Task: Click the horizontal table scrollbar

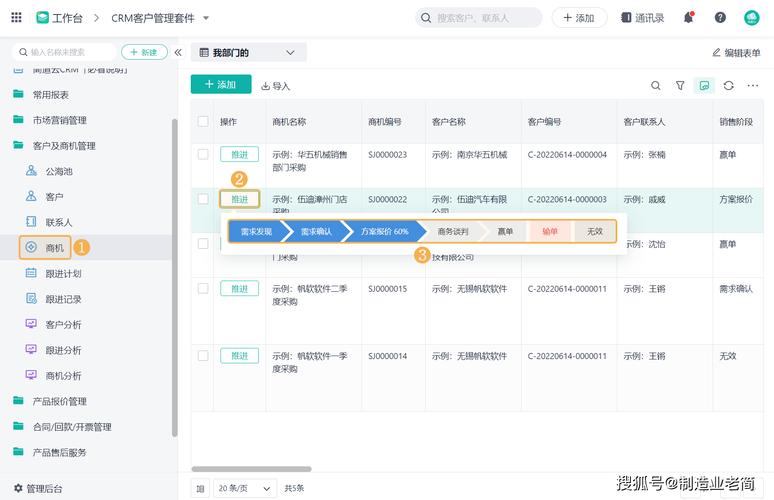Action: pyautogui.click(x=251, y=469)
